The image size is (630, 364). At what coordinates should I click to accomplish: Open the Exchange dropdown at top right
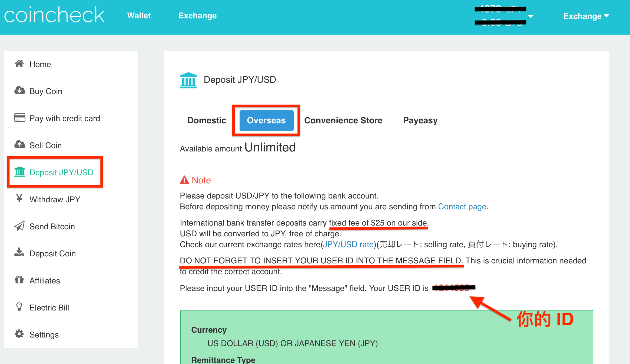[x=586, y=16]
